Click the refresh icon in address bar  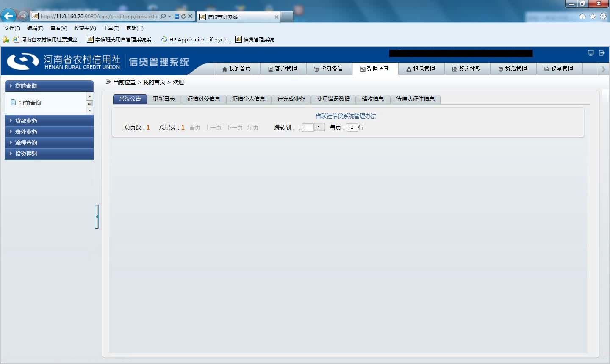[x=183, y=16]
